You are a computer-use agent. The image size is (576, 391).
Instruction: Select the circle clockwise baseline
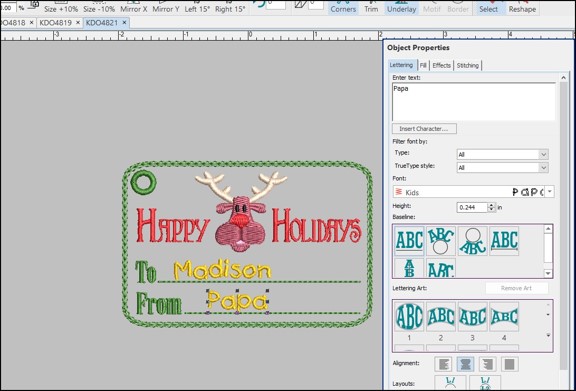coord(441,241)
